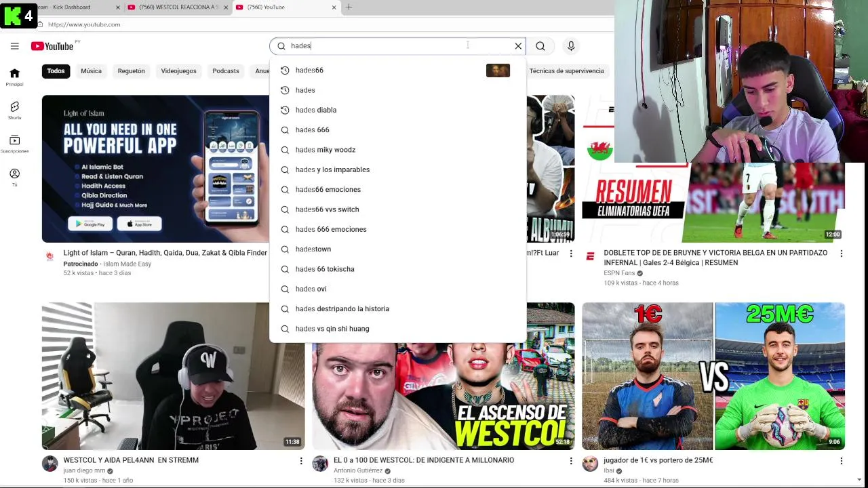Select the Podcasts filter chip
Screen dimensions: 868x488
(226, 71)
